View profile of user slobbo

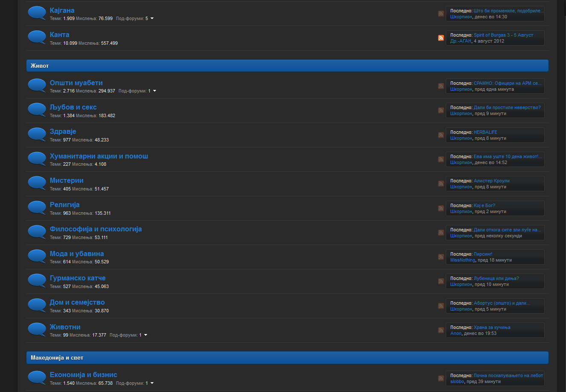coord(457,381)
